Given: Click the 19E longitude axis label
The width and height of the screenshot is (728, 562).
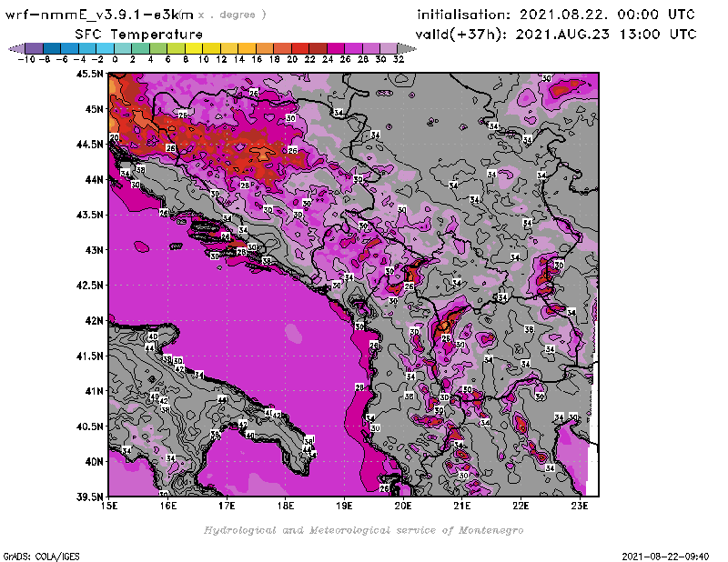Looking at the screenshot, I should pos(345,506).
